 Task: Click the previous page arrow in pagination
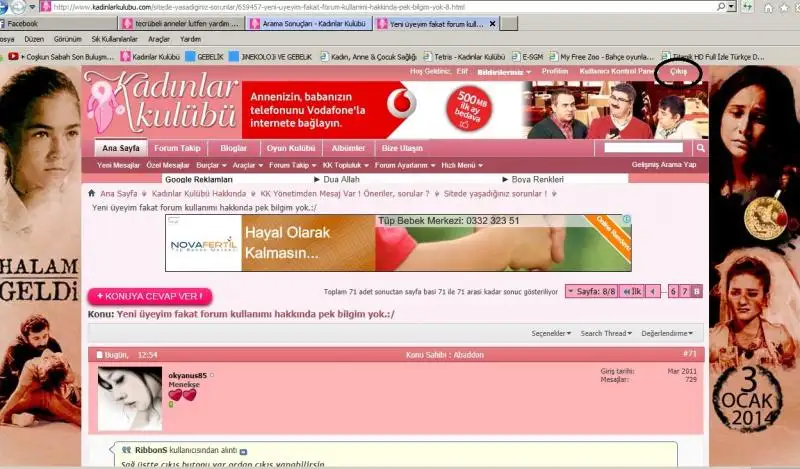click(653, 292)
